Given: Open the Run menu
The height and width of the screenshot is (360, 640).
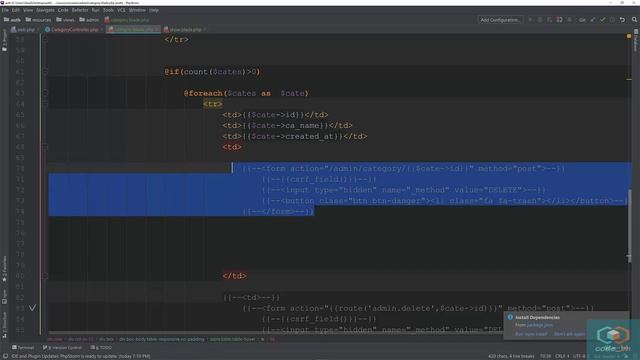Looking at the screenshot, I should [96, 10].
